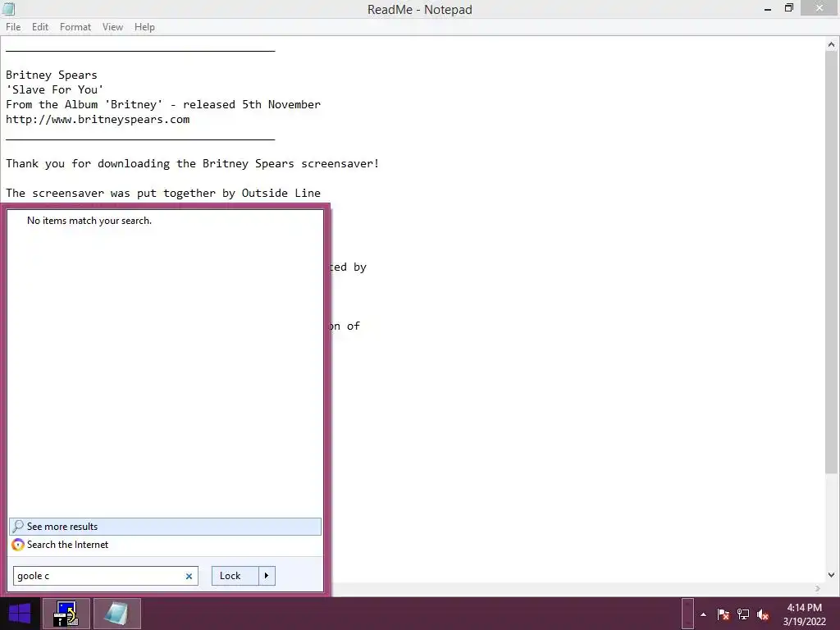Click the vertical scrollbar up arrow
The image size is (840, 630).
click(831, 45)
